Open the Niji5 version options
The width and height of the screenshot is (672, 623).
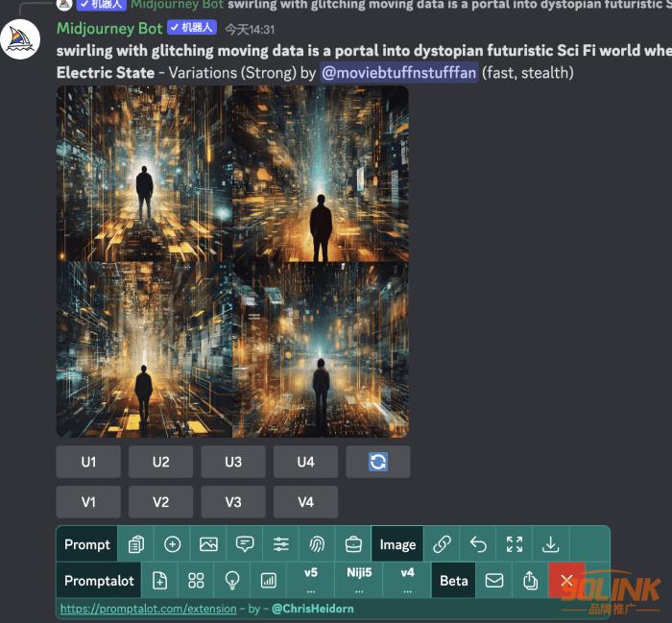[359, 581]
